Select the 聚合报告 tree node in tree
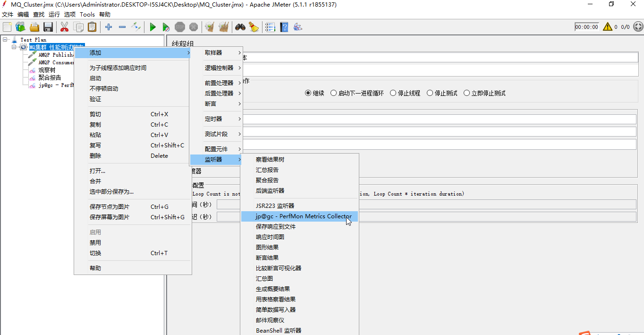Image resolution: width=644 pixels, height=335 pixels. (x=50, y=77)
